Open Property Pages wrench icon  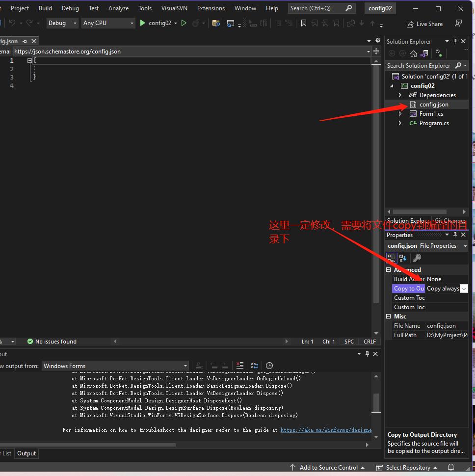[x=417, y=258]
